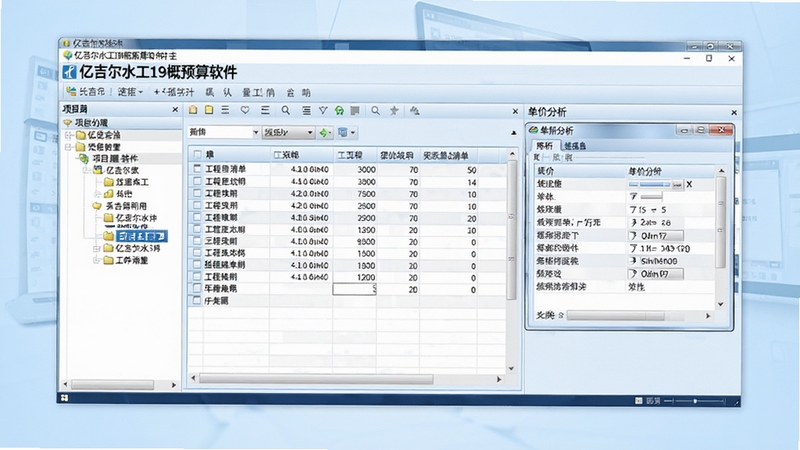Check the box for the row with 3000

pyautogui.click(x=197, y=169)
